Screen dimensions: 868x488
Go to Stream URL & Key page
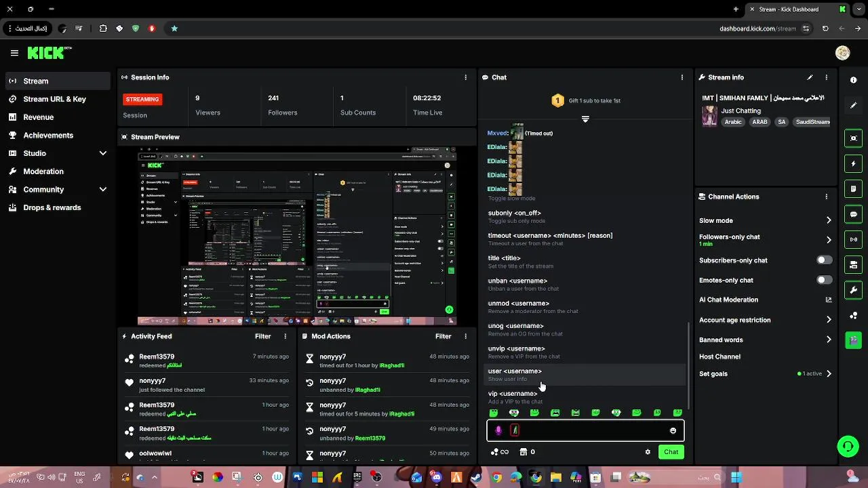click(55, 99)
